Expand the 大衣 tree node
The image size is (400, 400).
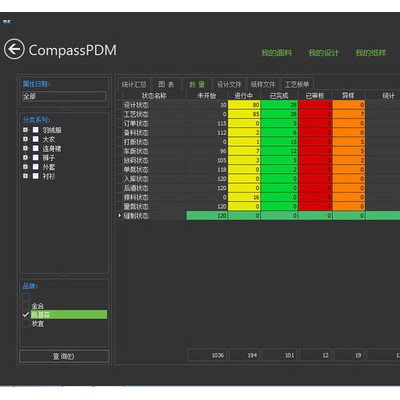[x=25, y=139]
